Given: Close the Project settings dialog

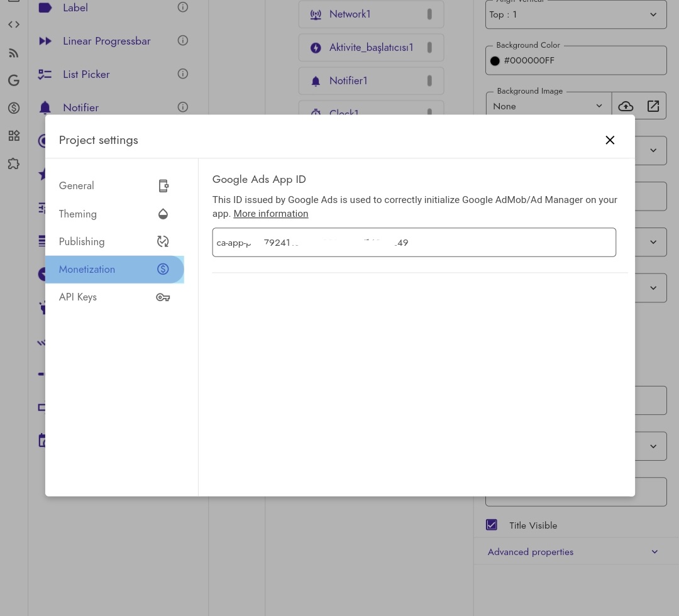Looking at the screenshot, I should click(x=610, y=140).
